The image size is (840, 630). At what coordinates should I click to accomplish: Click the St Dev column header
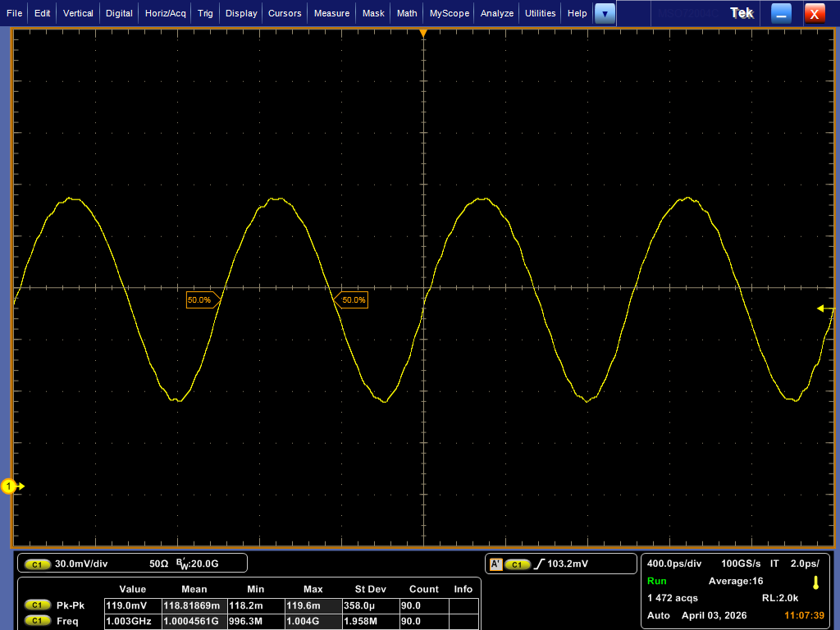[x=370, y=589]
